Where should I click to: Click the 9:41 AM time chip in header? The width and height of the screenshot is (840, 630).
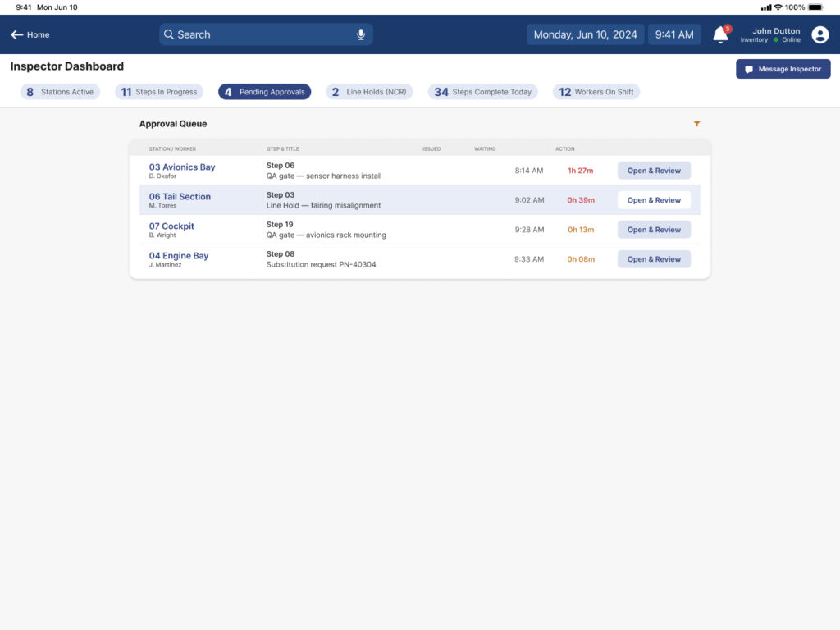click(674, 34)
